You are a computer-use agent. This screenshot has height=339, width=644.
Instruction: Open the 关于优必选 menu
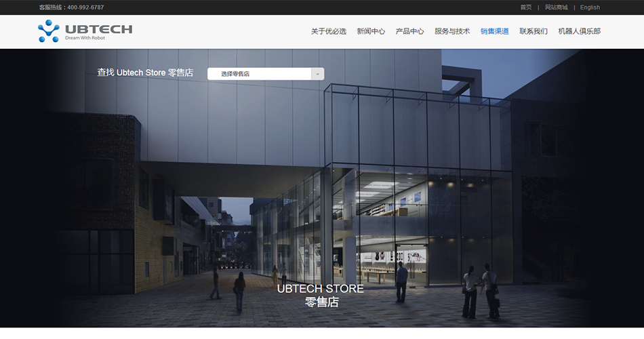(329, 31)
